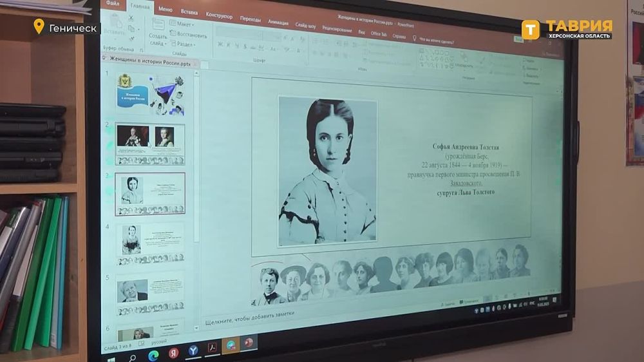The width and height of the screenshot is (644, 362).
Task: Open the Yandex Browser taskbar icon
Action: point(193,351)
